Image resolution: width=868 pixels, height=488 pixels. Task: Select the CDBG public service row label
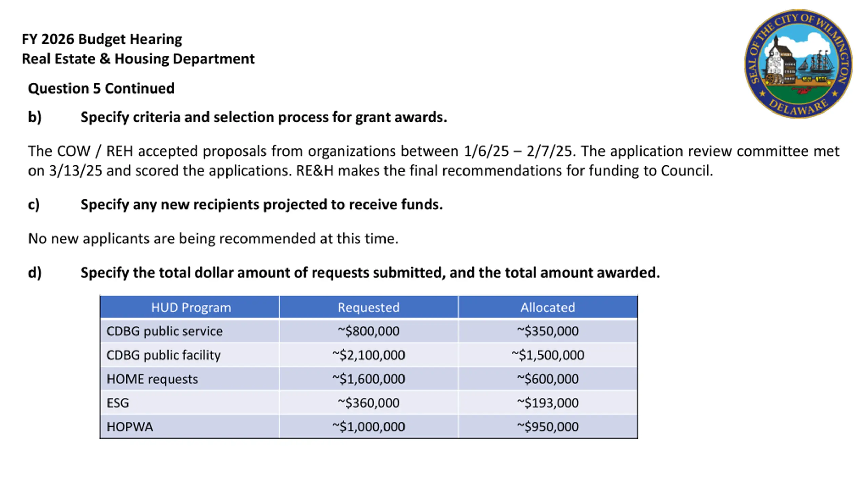[165, 331]
